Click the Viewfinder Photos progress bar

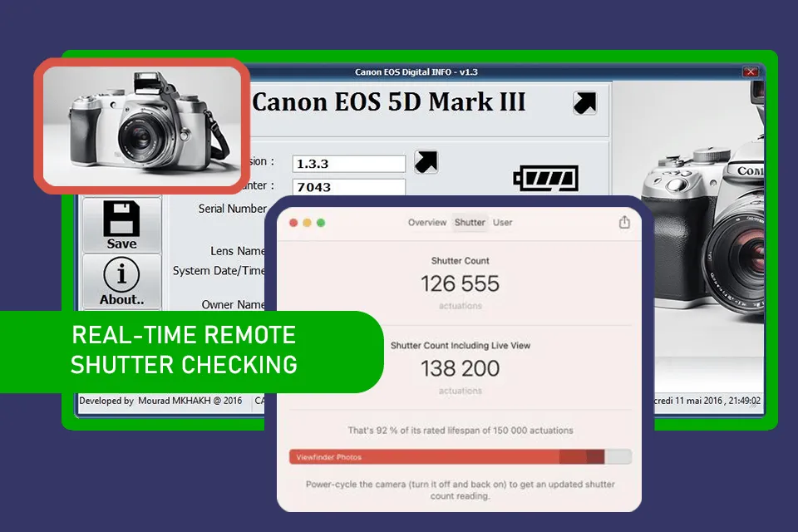[457, 456]
